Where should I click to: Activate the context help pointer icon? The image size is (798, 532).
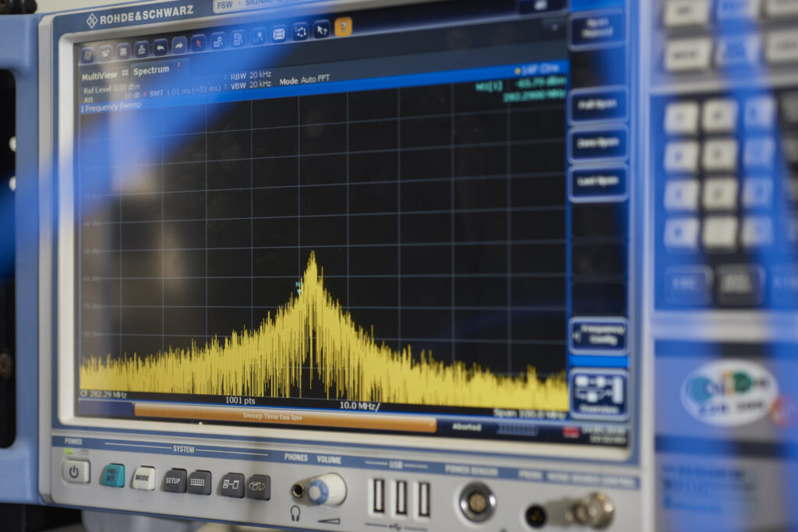click(x=321, y=30)
